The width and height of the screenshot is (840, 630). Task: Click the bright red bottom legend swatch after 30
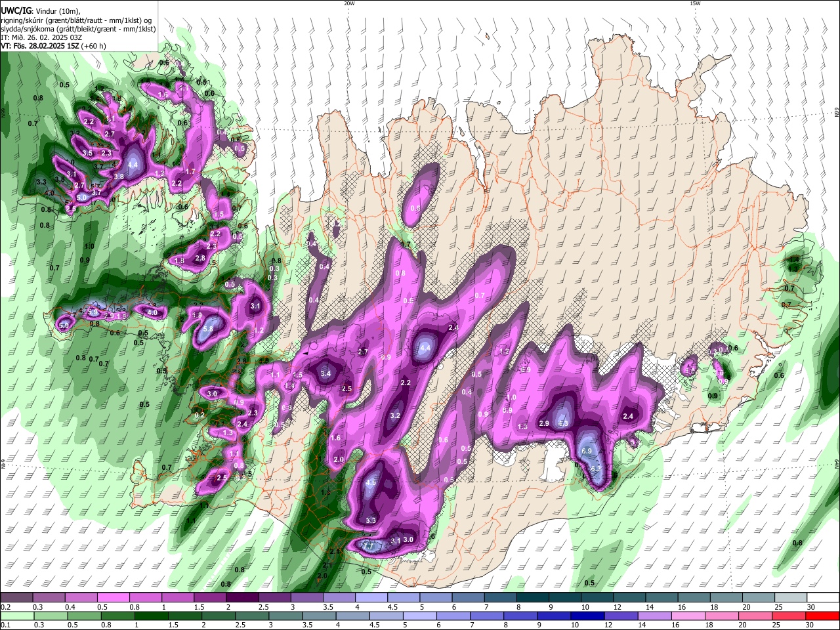[822, 616]
